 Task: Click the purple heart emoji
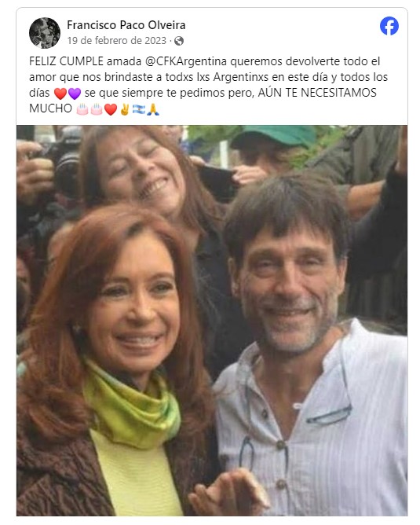coord(75,94)
